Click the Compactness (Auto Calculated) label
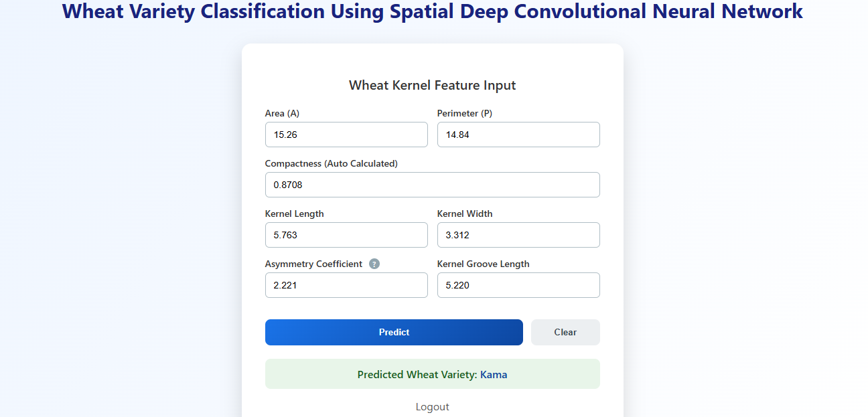Image resolution: width=868 pixels, height=417 pixels. pyautogui.click(x=332, y=163)
